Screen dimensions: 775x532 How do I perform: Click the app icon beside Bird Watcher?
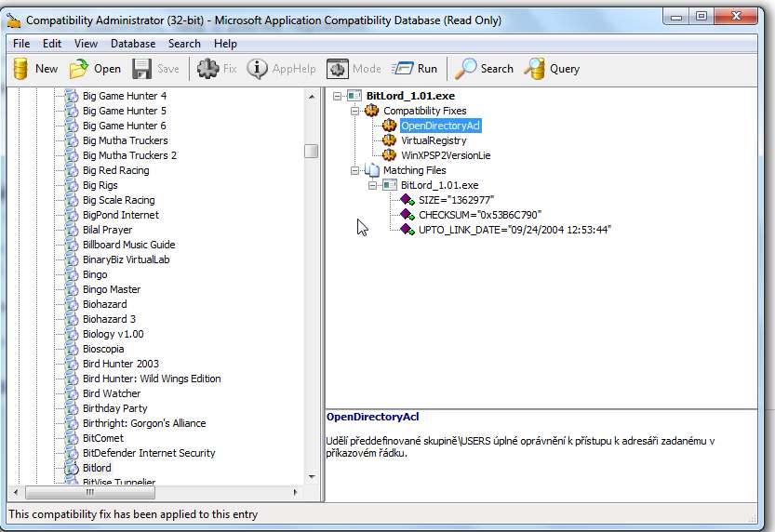point(72,393)
